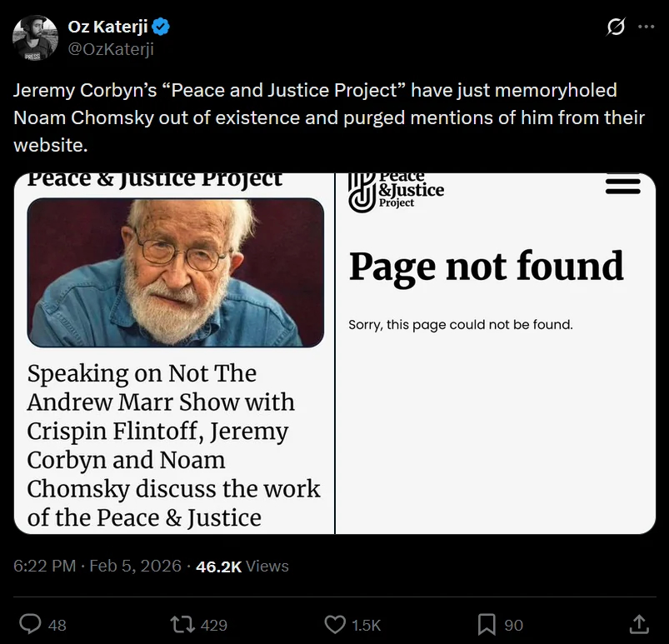
Task: Like the tweet with the heart icon
Action: click(x=335, y=624)
